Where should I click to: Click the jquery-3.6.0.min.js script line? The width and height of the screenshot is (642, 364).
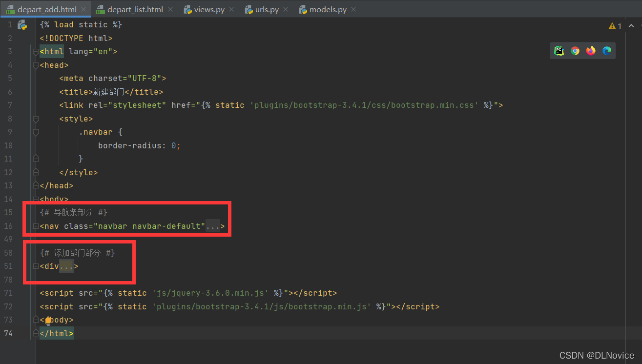pos(188,293)
